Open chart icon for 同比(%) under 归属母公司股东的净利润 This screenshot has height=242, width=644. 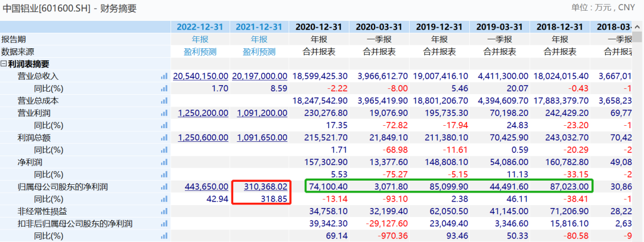coord(165,199)
